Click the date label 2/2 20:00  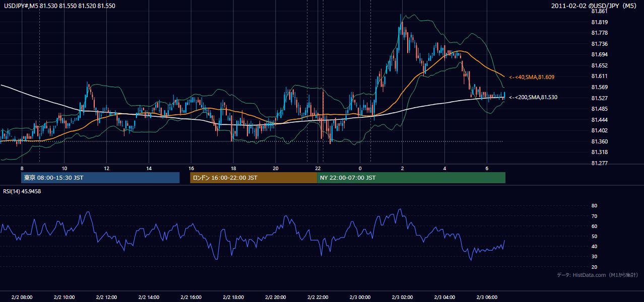[276, 297]
